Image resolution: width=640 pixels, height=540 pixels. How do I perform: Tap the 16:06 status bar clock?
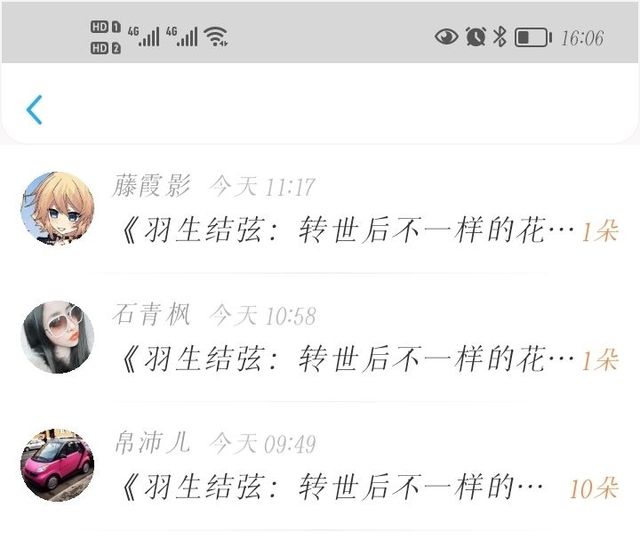click(582, 38)
